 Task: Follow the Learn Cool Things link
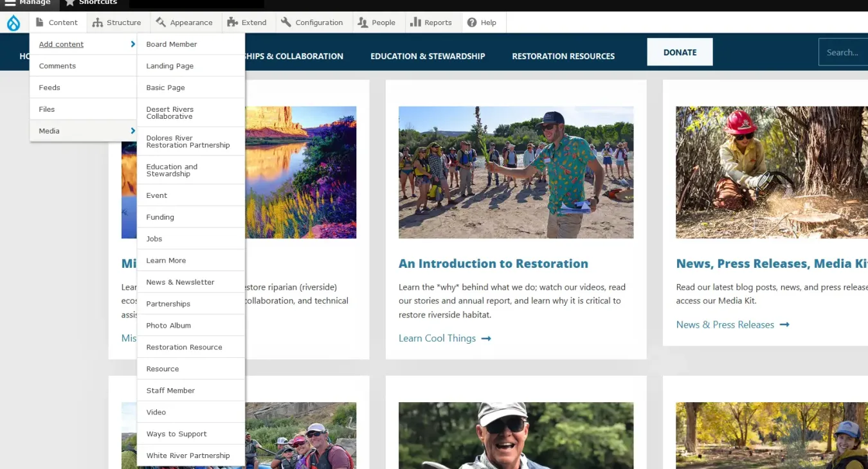437,339
